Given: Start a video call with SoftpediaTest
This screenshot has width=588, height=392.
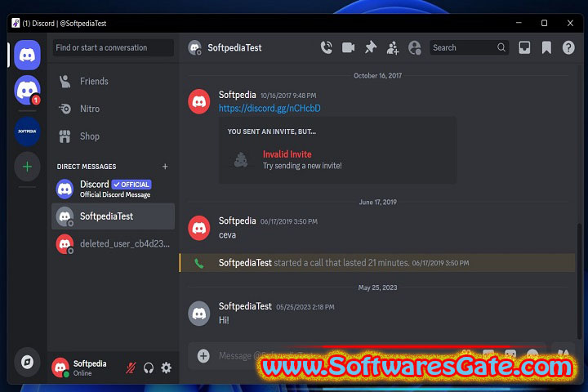Looking at the screenshot, I should 349,47.
